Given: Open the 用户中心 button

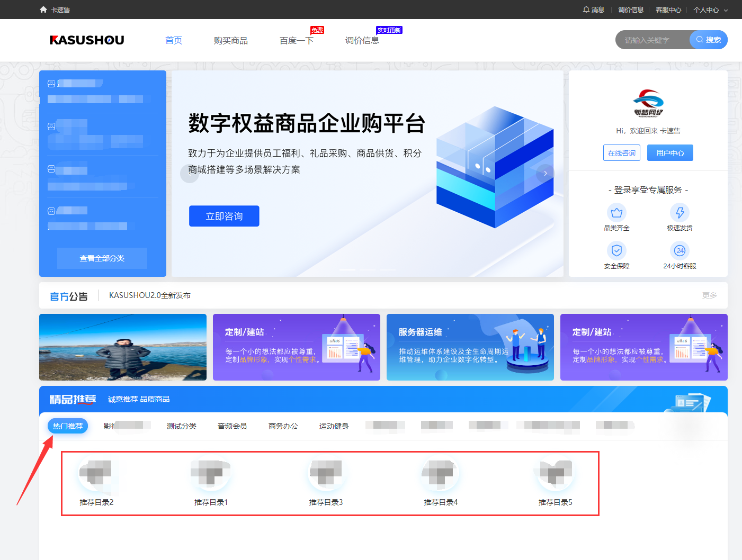Looking at the screenshot, I should pyautogui.click(x=670, y=153).
